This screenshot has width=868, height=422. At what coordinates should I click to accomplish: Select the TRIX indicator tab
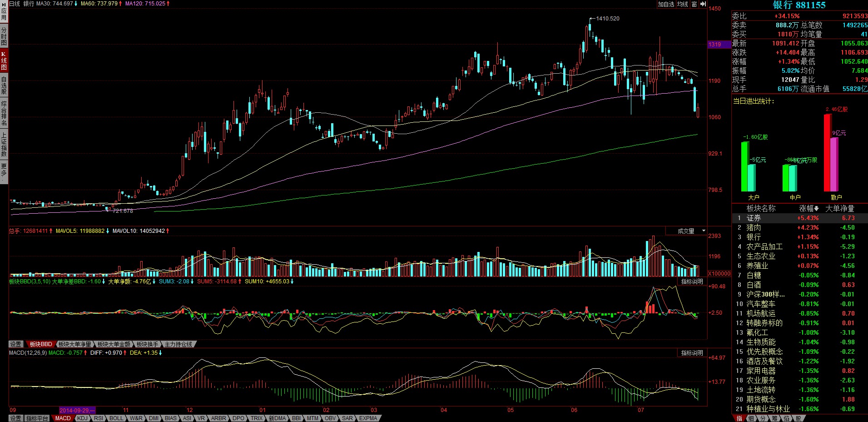coord(257,418)
